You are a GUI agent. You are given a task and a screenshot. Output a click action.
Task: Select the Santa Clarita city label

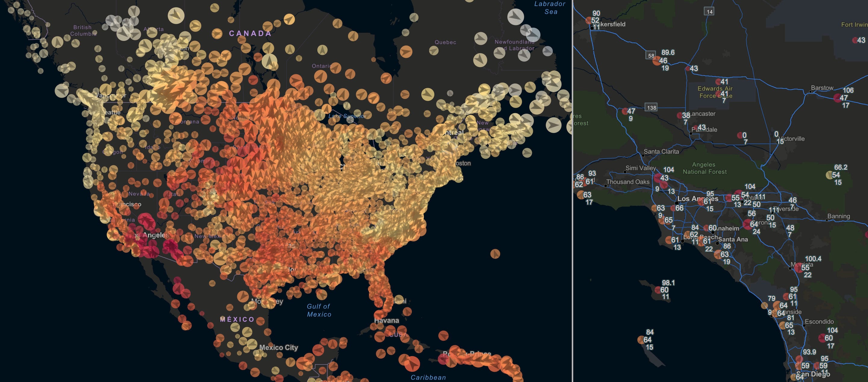661,152
